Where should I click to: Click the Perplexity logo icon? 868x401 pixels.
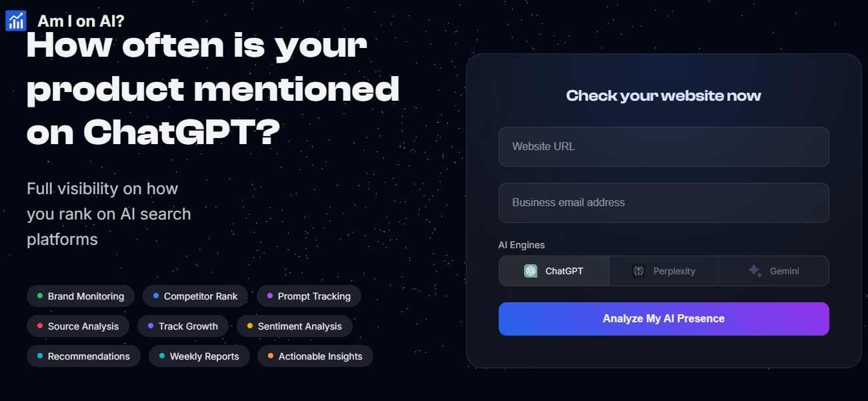639,271
